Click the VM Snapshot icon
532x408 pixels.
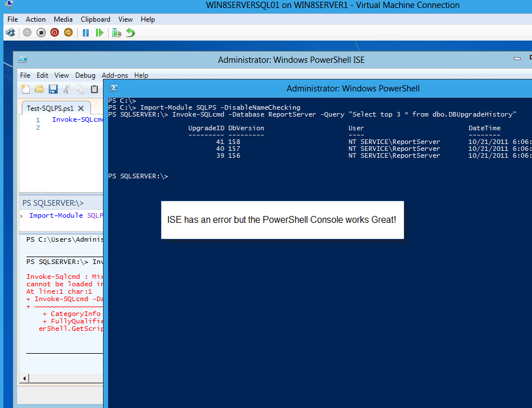click(x=117, y=33)
